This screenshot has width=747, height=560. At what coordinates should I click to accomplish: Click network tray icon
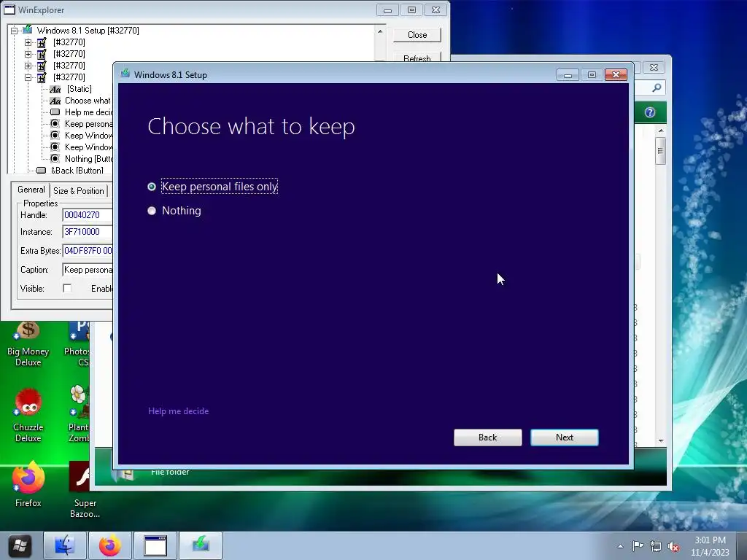pos(656,546)
